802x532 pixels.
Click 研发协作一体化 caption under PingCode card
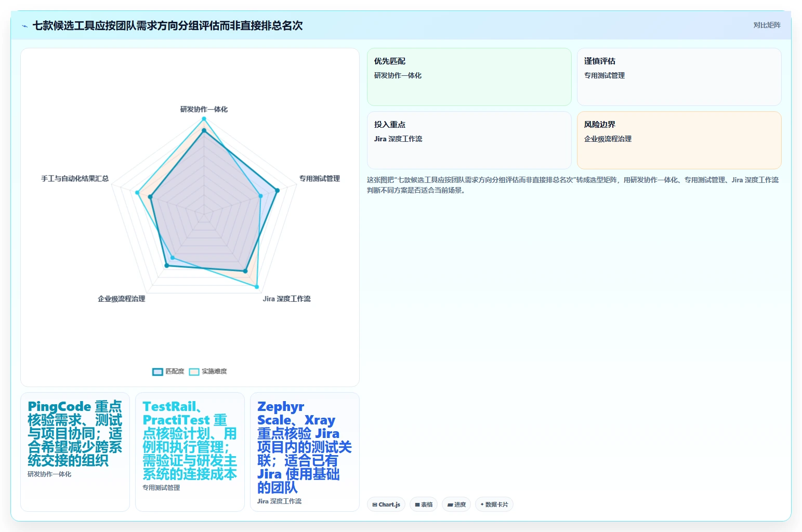click(x=49, y=474)
